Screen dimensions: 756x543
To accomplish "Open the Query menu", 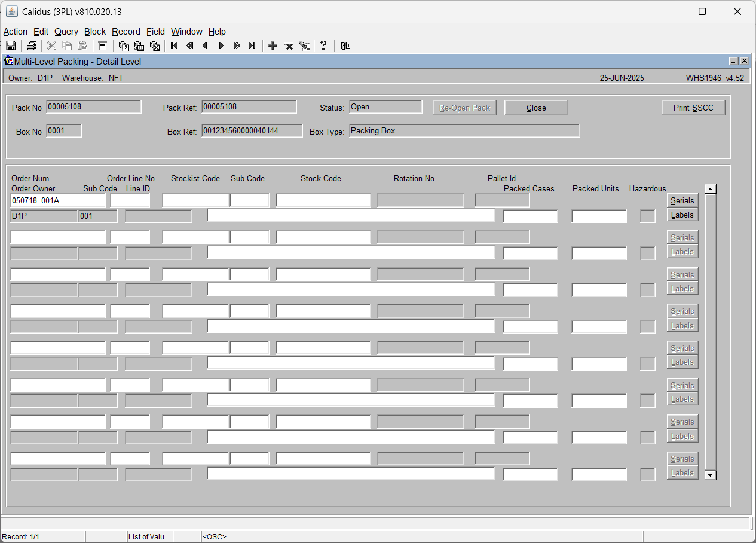I will (x=66, y=32).
